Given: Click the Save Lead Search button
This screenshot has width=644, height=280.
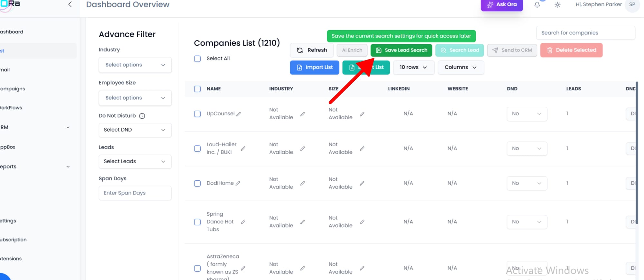Looking at the screenshot, I should coord(401,50).
